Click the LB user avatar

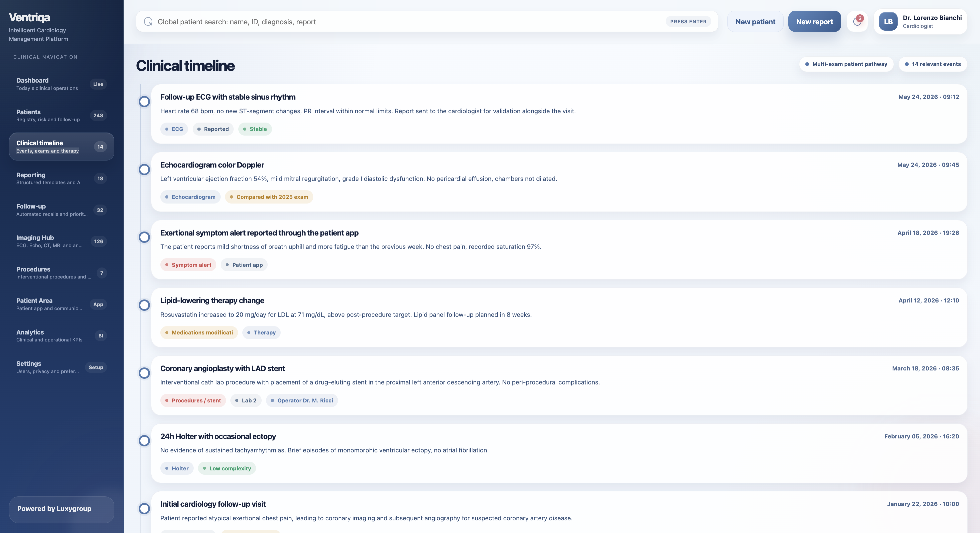(x=888, y=22)
